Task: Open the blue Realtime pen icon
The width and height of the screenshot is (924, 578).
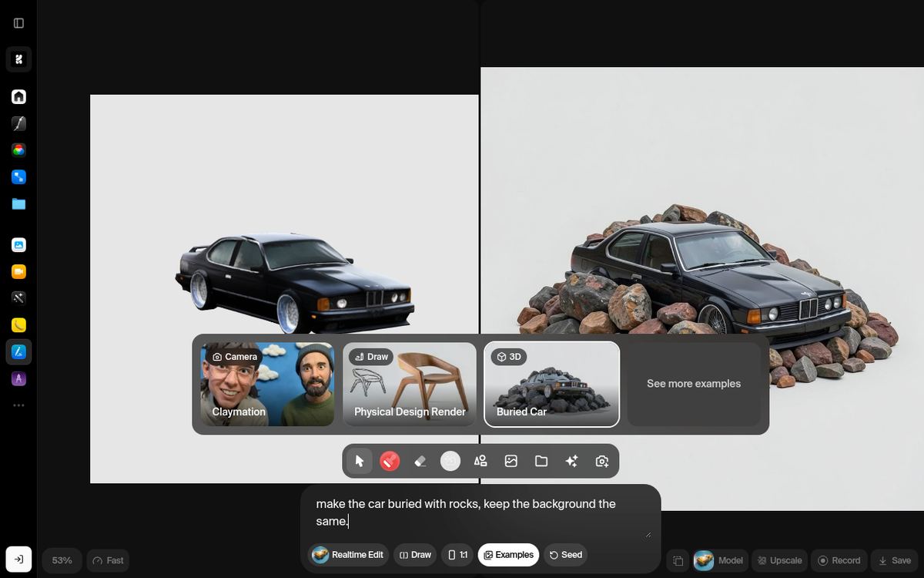Action: [18, 351]
